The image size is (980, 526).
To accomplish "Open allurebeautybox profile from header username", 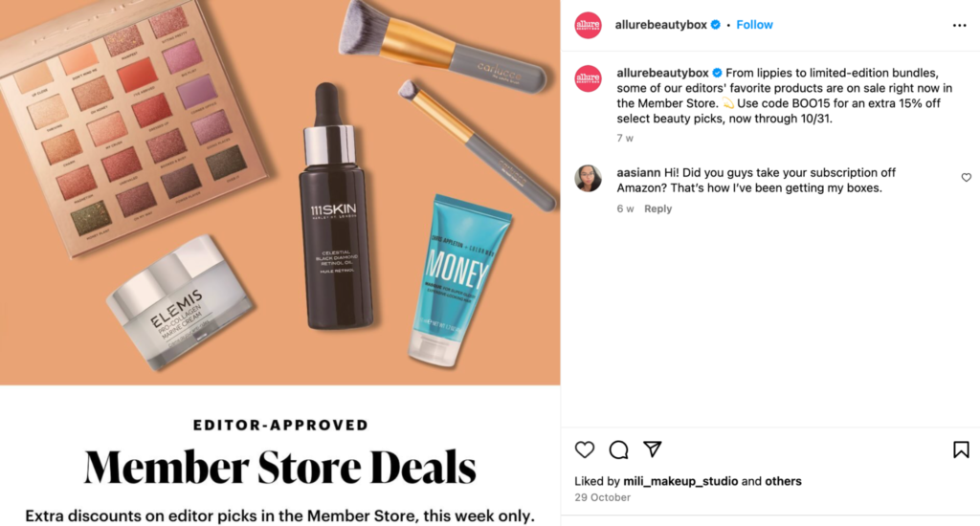I will (660, 25).
